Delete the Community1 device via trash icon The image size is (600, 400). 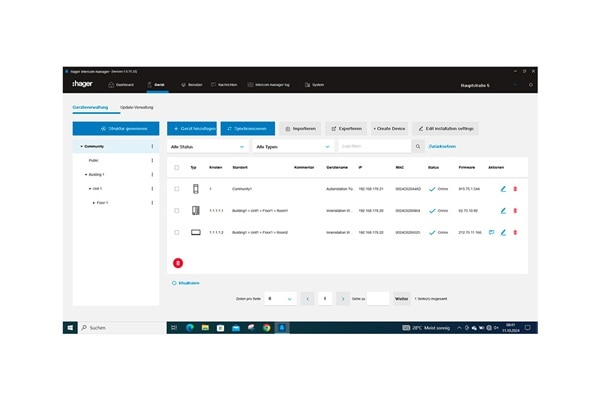515,189
